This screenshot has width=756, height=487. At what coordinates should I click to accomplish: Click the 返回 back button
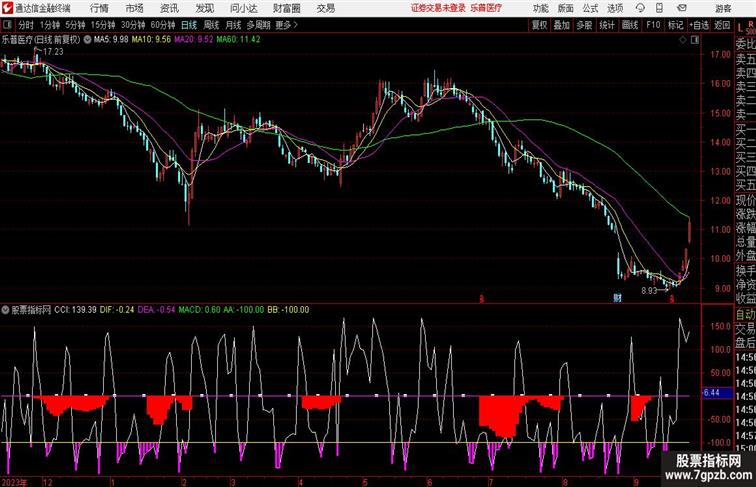pos(722,25)
